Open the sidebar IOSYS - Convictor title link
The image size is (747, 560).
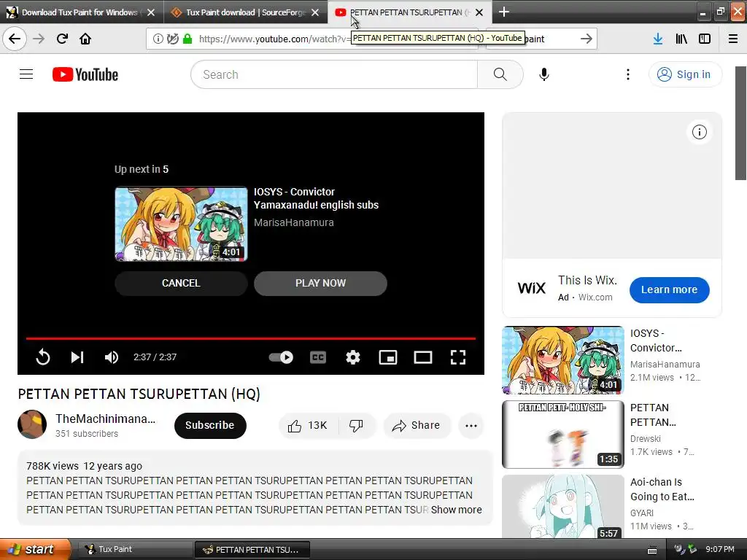tap(656, 341)
